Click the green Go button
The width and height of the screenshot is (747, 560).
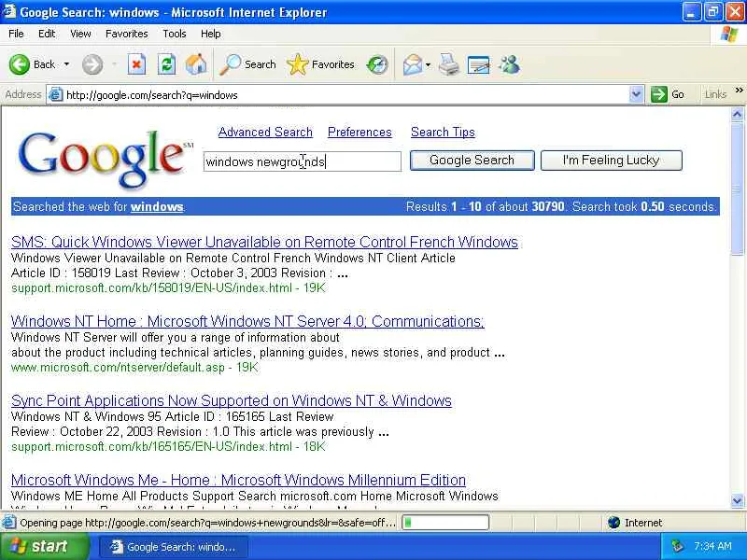point(668,94)
